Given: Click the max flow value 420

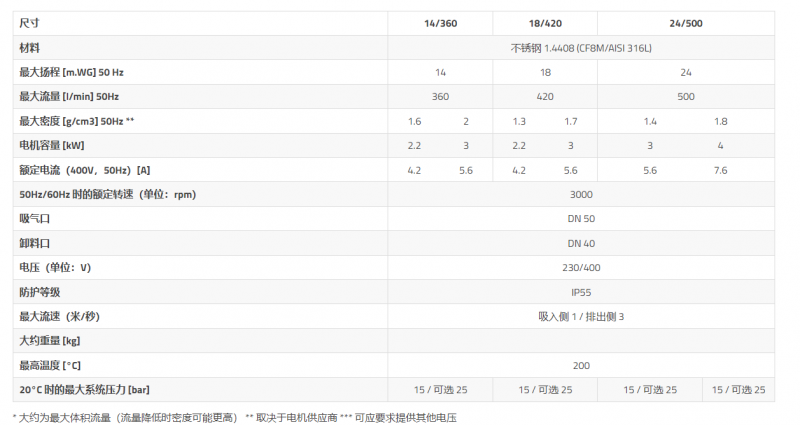Looking at the screenshot, I should (x=545, y=96).
